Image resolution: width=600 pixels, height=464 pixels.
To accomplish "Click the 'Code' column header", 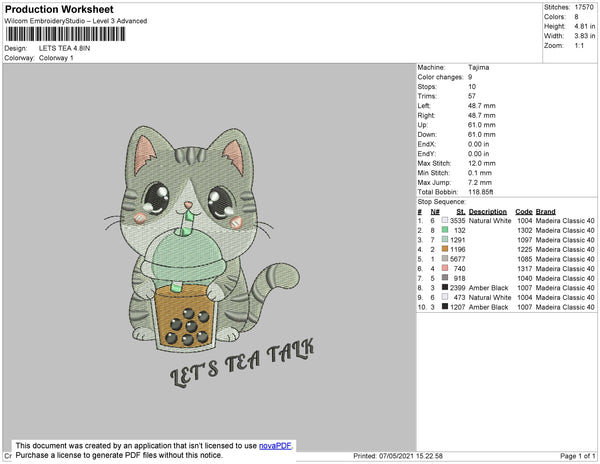I will coord(523,212).
